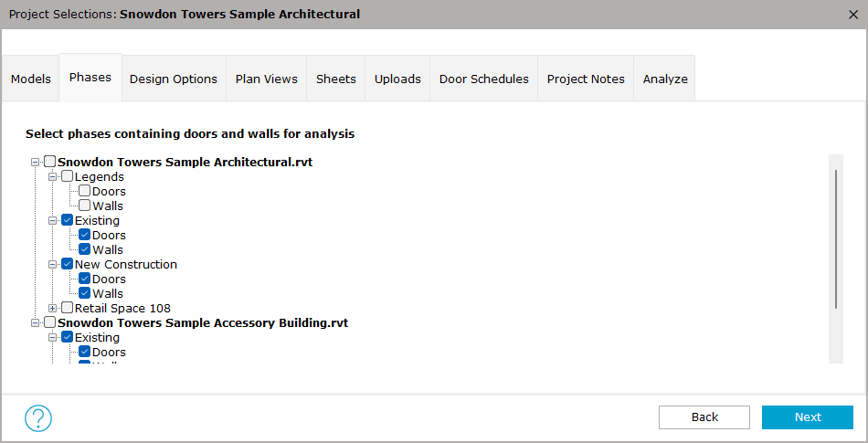868x443 pixels.
Task: Toggle Snowdon Towers Sample Architectural.rvt checkbox
Action: 50,162
